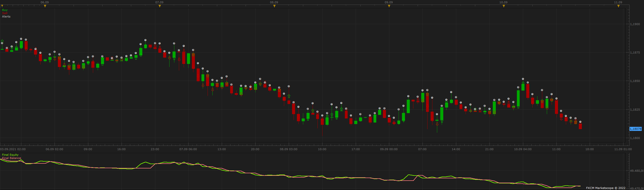Click the 08.09 yellow day marker triangle
Image resolution: width=644 pixels, height=190 pixels.
coord(274,6)
